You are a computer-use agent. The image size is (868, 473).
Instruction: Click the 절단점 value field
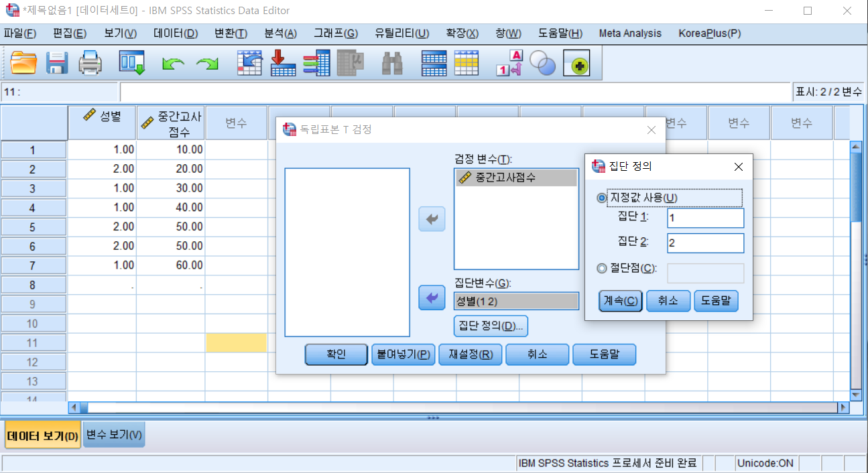pyautogui.click(x=705, y=273)
